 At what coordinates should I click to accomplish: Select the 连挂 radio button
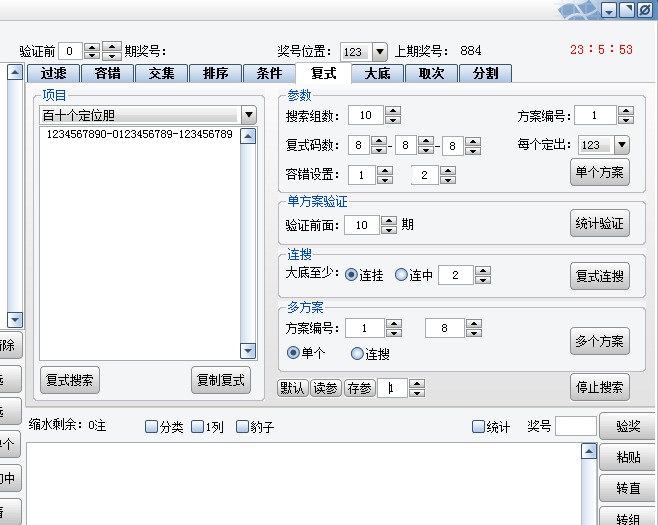pyautogui.click(x=351, y=275)
